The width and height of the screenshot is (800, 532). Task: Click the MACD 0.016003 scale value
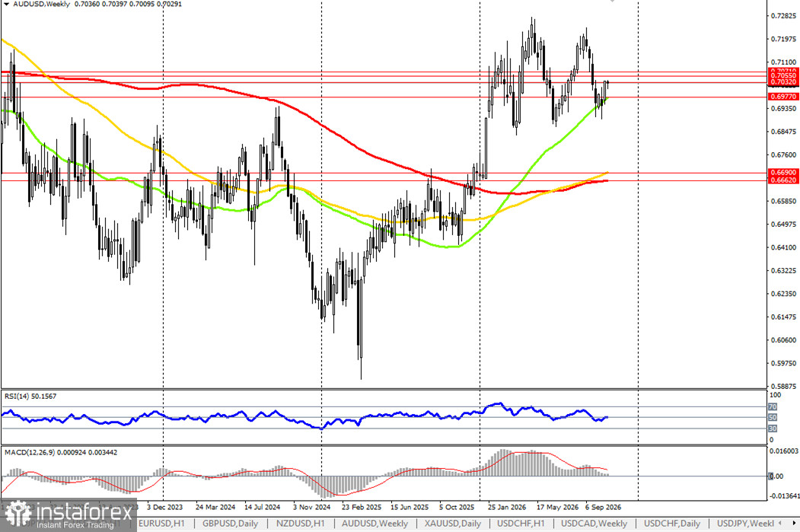(783, 451)
